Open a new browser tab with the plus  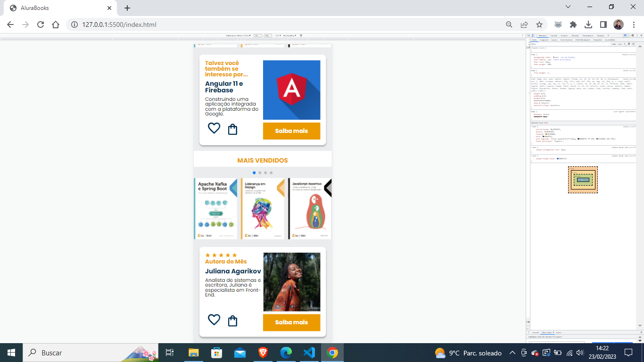tap(127, 8)
